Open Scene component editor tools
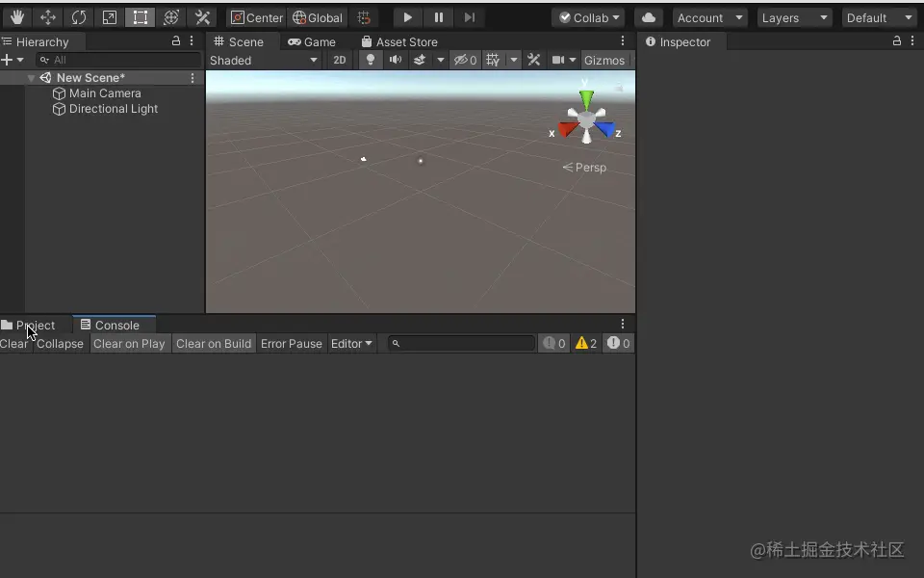The width and height of the screenshot is (924, 578). pos(533,60)
